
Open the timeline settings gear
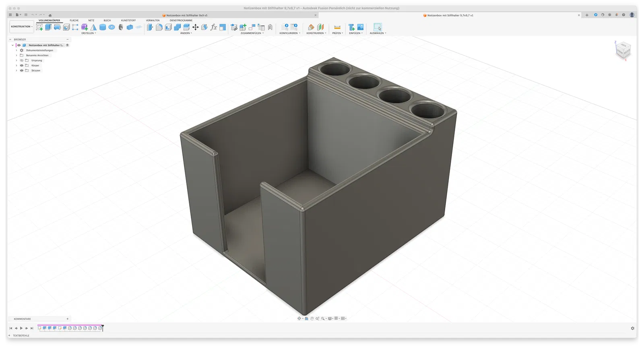pos(632,328)
